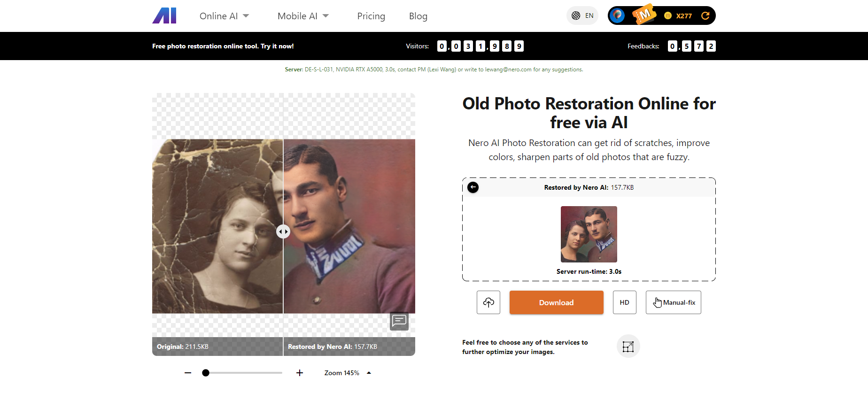
Task: Click the zoom out minus icon
Action: pos(188,373)
